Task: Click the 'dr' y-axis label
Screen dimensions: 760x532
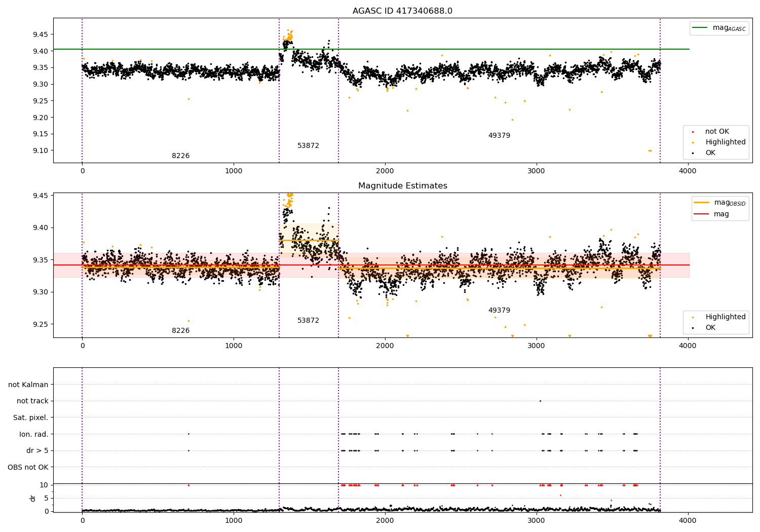Action: tap(33, 498)
